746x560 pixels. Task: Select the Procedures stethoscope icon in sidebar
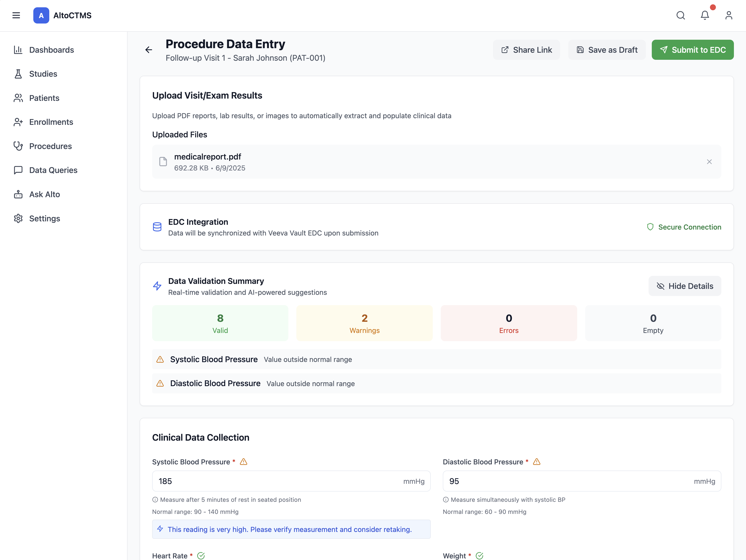click(x=18, y=146)
